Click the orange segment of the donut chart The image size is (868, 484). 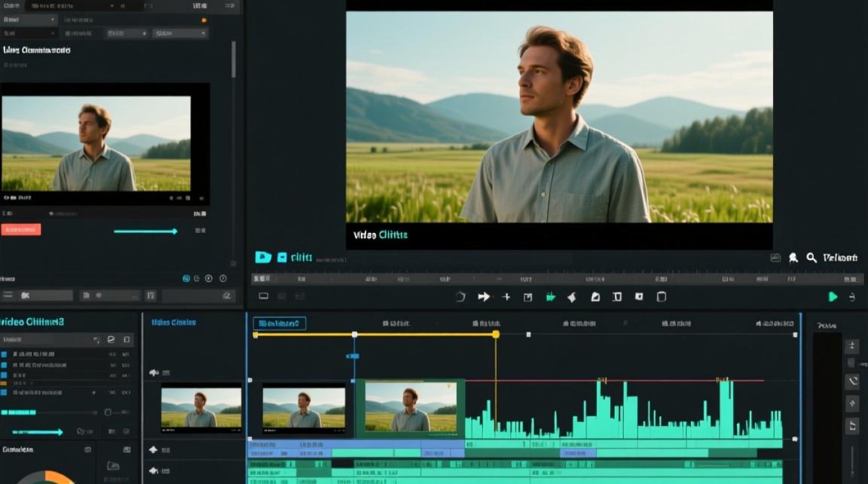point(59,478)
